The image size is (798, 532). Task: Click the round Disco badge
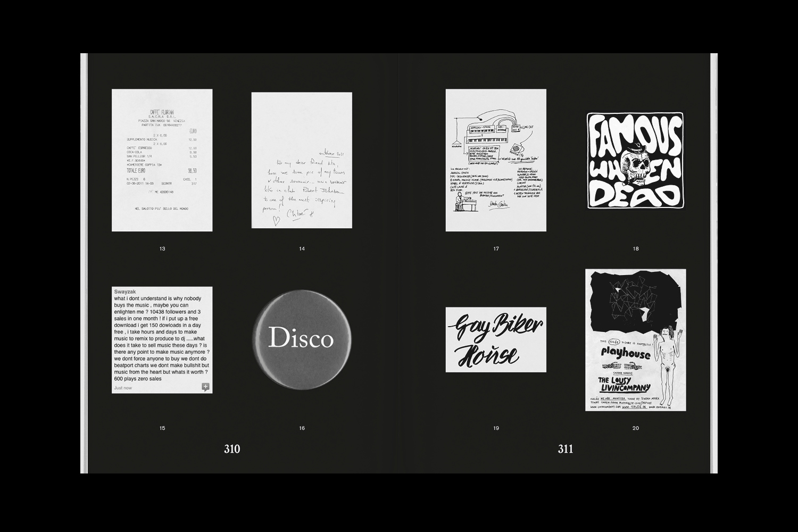tap(301, 338)
